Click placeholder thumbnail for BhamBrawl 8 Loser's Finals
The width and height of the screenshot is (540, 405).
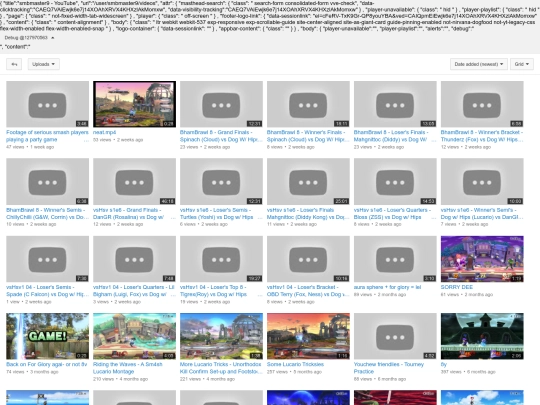pyautogui.click(x=395, y=104)
